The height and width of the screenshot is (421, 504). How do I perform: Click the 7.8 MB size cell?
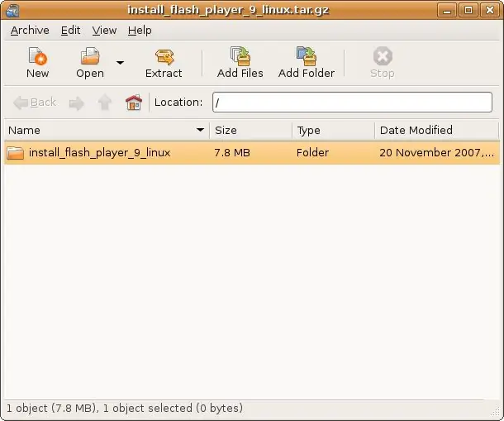(x=232, y=152)
